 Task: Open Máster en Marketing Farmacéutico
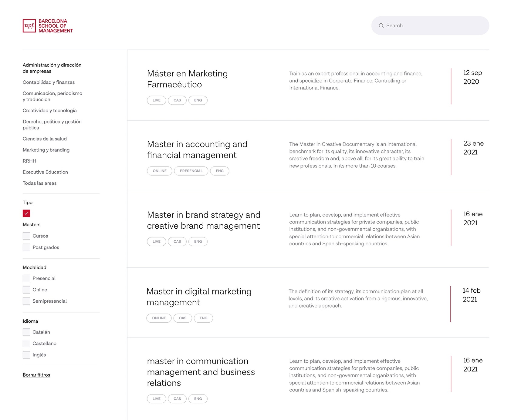tap(187, 79)
